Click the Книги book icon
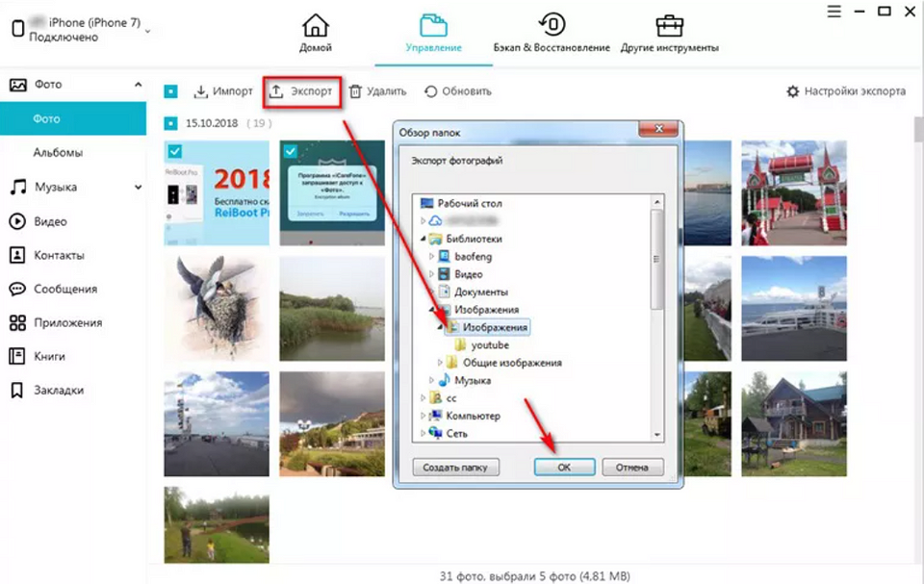The width and height of the screenshot is (924, 584). (17, 356)
